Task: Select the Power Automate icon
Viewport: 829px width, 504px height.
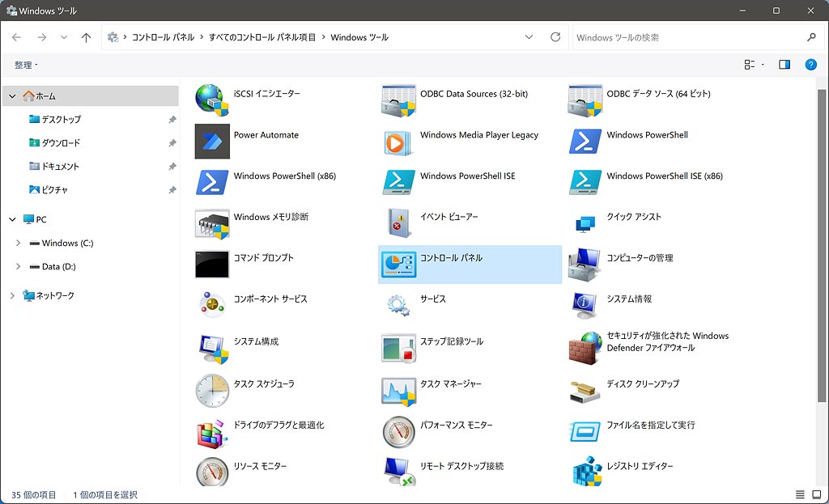Action: click(x=212, y=141)
